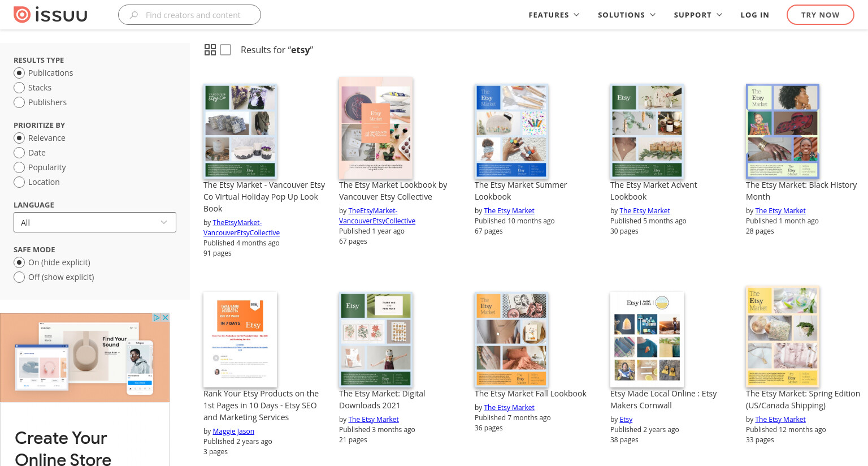The width and height of the screenshot is (868, 466).
Task: Open The Etsy Market link under Digital Downloads
Action: point(374,420)
